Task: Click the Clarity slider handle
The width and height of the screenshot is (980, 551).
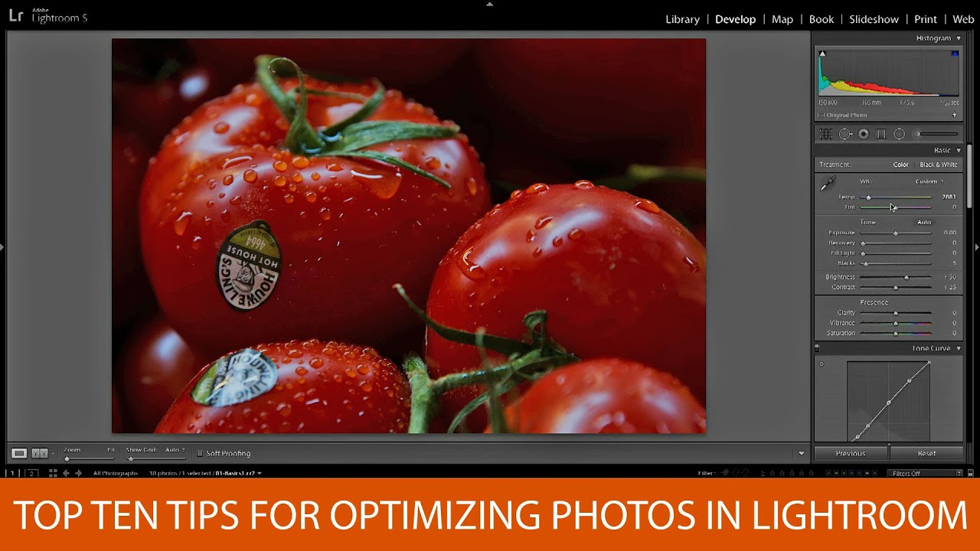Action: (x=896, y=313)
